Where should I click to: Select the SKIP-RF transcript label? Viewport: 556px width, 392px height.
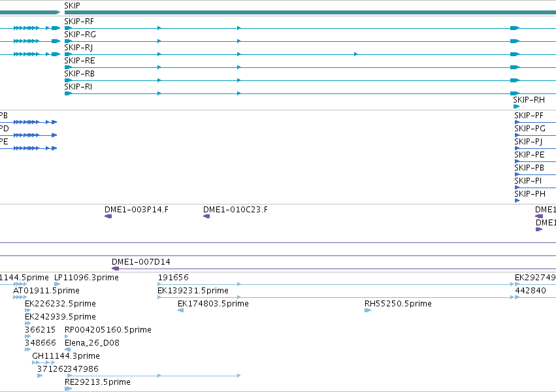click(x=79, y=22)
